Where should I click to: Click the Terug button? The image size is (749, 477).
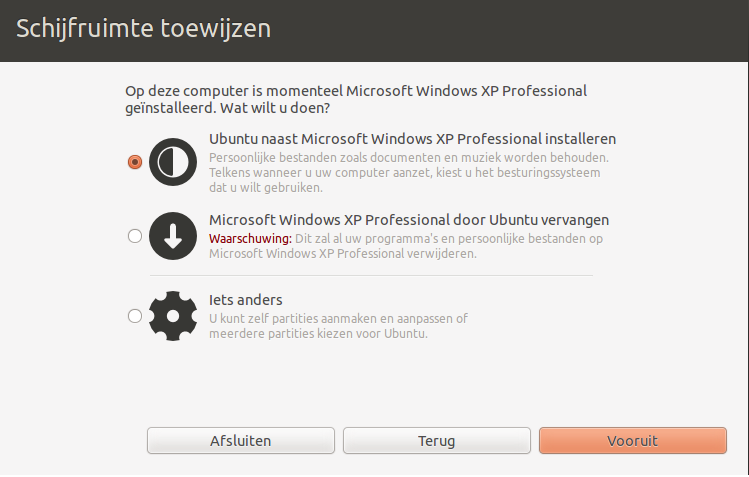(437, 440)
